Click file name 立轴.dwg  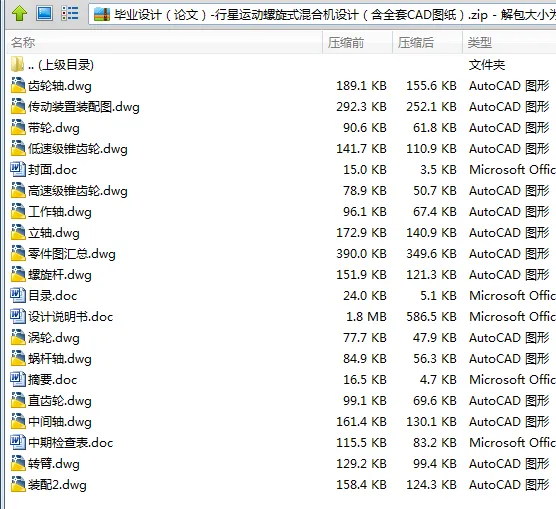click(54, 233)
